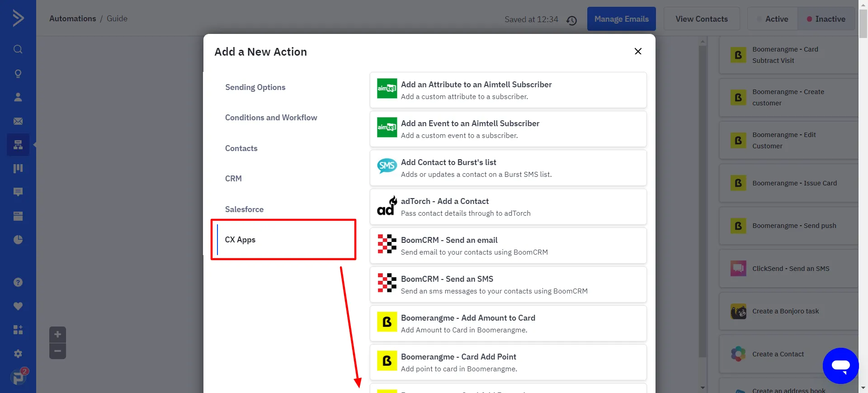868x393 pixels.
Task: Click the Guide breadcrumb text
Action: point(117,19)
